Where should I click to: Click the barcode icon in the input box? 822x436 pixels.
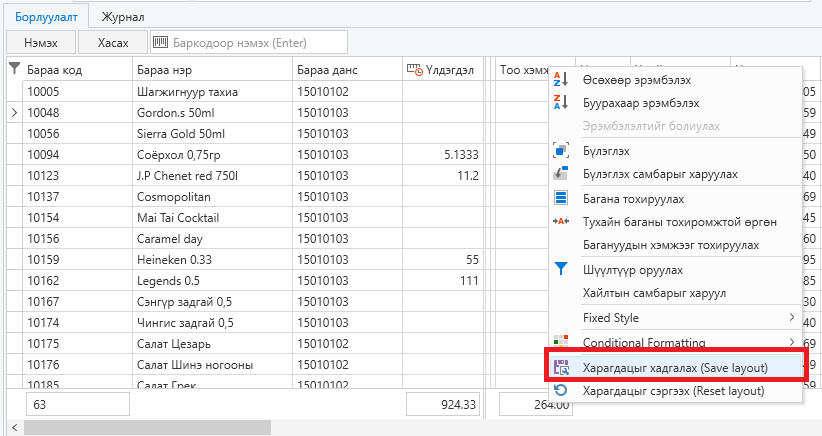[x=160, y=42]
